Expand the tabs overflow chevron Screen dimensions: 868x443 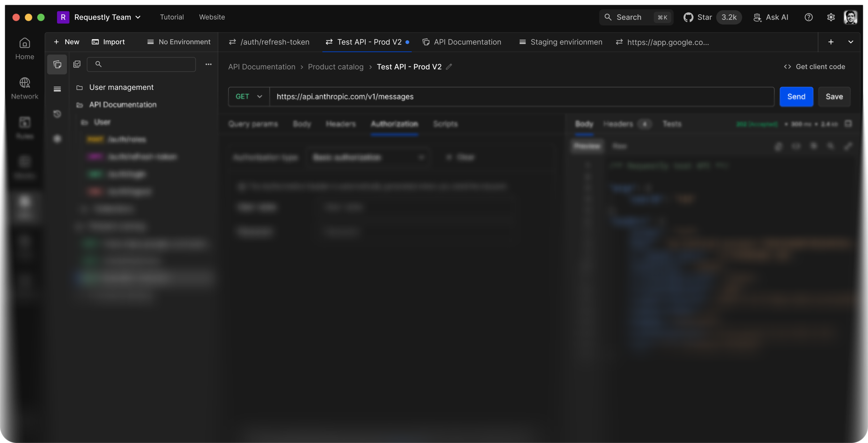851,42
